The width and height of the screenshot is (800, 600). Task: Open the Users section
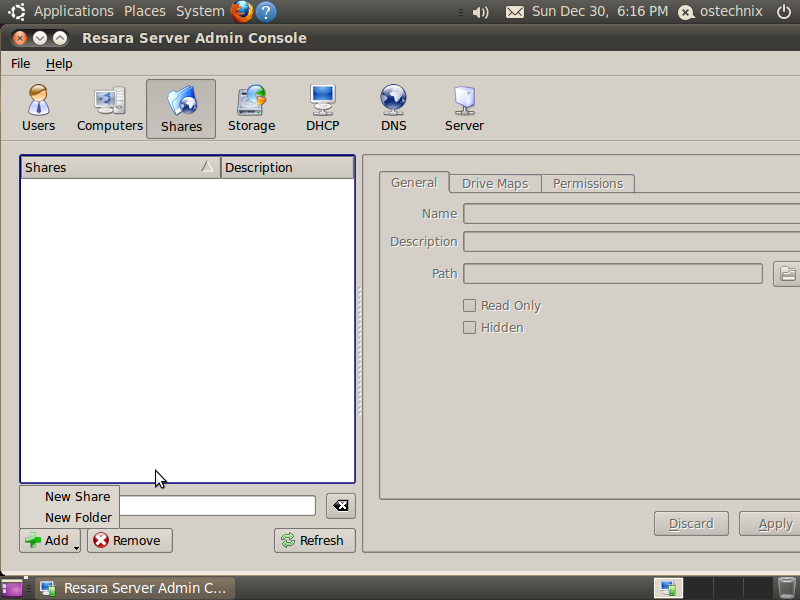38,108
